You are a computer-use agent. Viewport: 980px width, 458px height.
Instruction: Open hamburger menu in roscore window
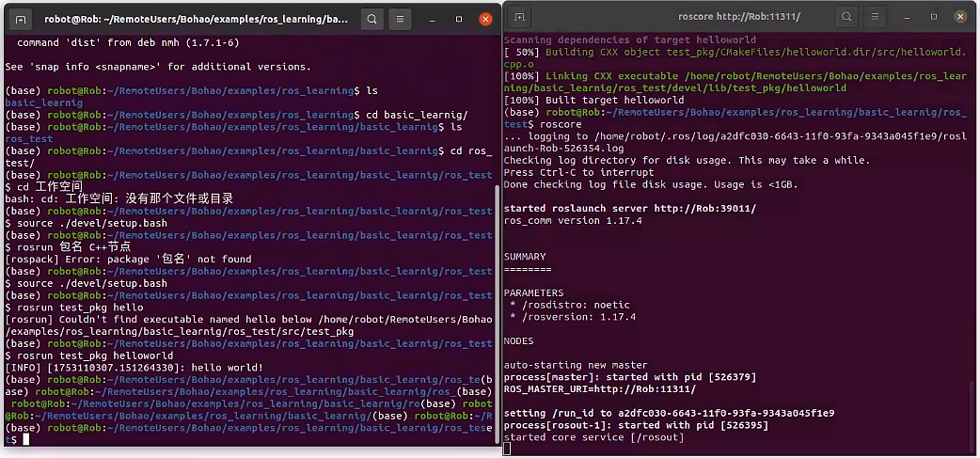pyautogui.click(x=876, y=17)
